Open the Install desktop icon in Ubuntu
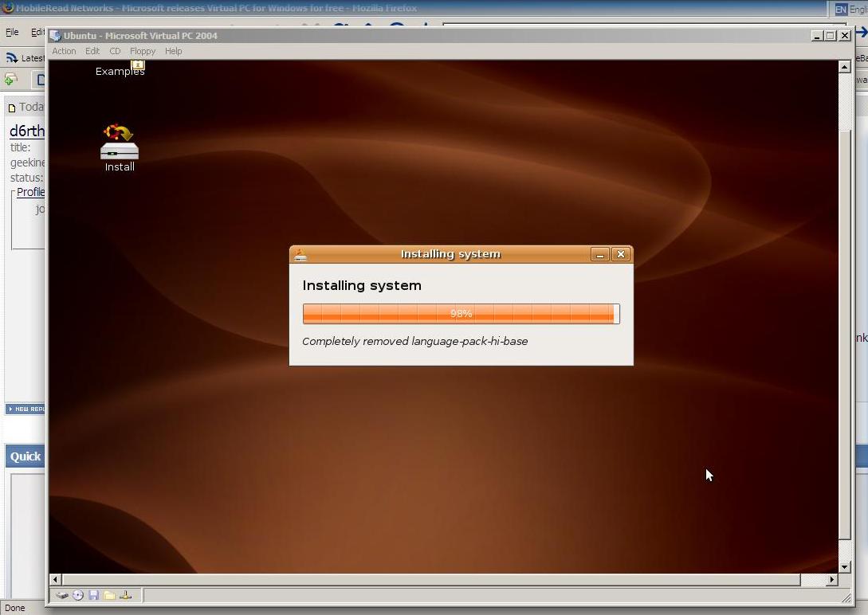The image size is (868, 615). (119, 147)
